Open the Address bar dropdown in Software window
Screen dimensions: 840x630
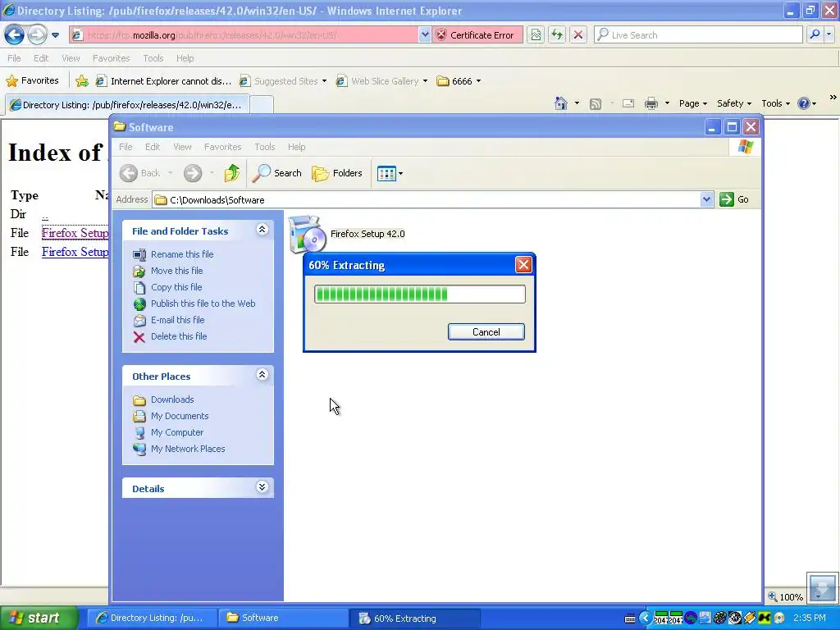tap(706, 199)
